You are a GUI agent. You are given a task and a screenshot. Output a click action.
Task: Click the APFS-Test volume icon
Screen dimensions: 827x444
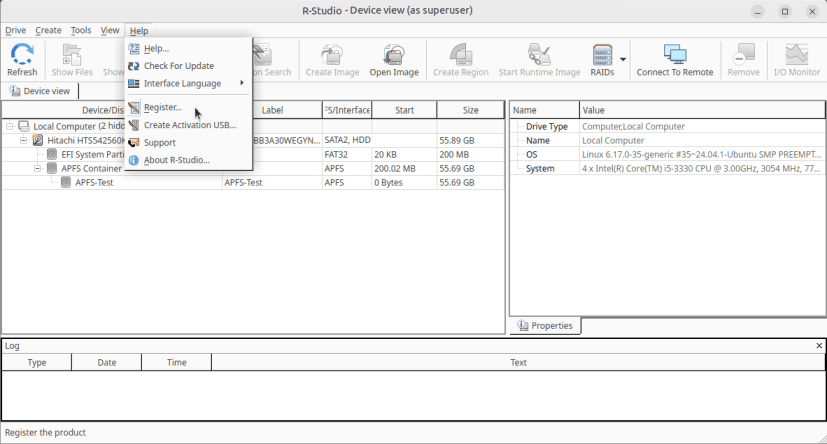[x=65, y=182]
